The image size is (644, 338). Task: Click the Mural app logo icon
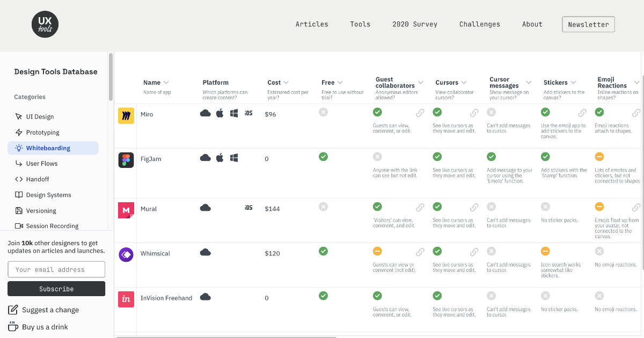point(126,210)
